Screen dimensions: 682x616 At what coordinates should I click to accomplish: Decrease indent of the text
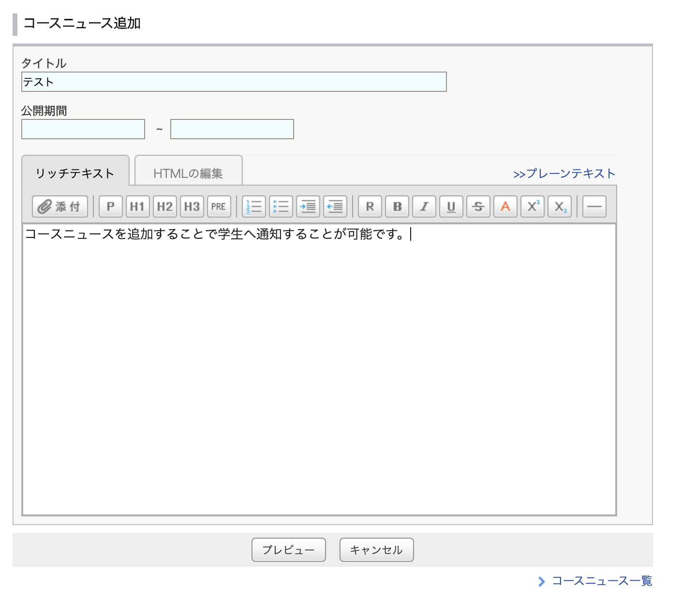[x=335, y=206]
